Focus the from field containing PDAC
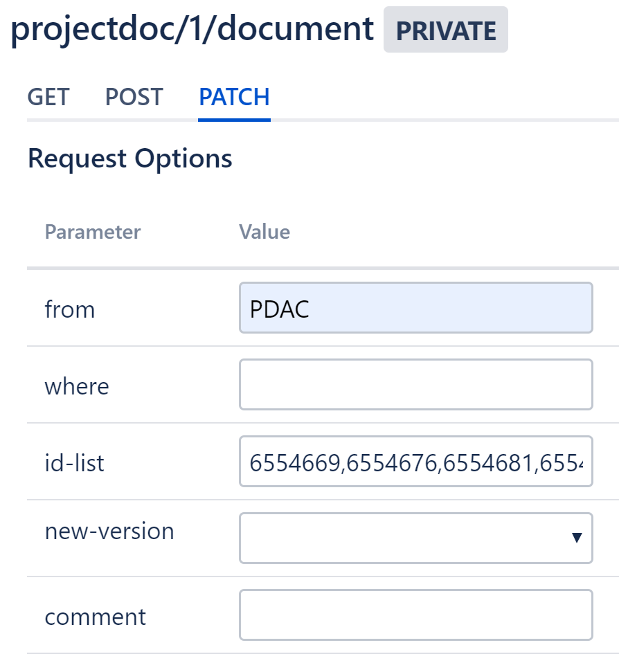The height and width of the screenshot is (672, 619). point(415,308)
